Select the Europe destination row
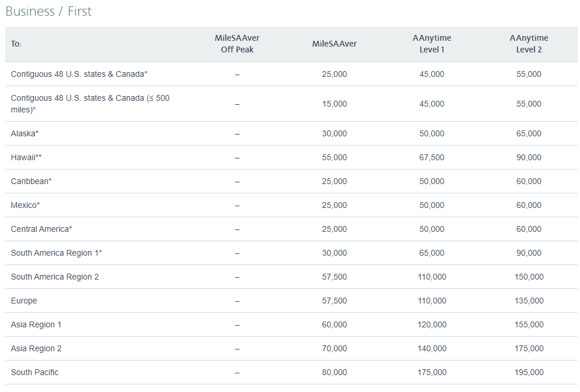Screen dimensions: 580x392 coord(24,301)
